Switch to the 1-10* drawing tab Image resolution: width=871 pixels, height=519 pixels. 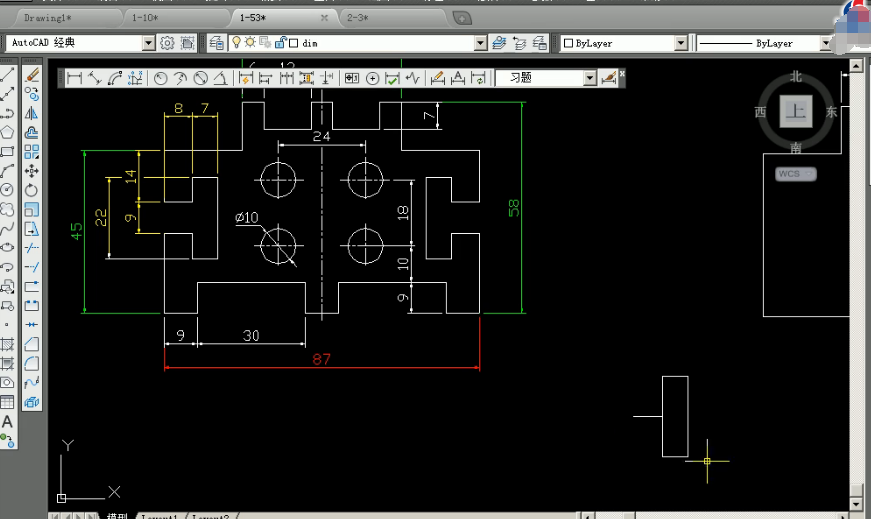[x=145, y=18]
